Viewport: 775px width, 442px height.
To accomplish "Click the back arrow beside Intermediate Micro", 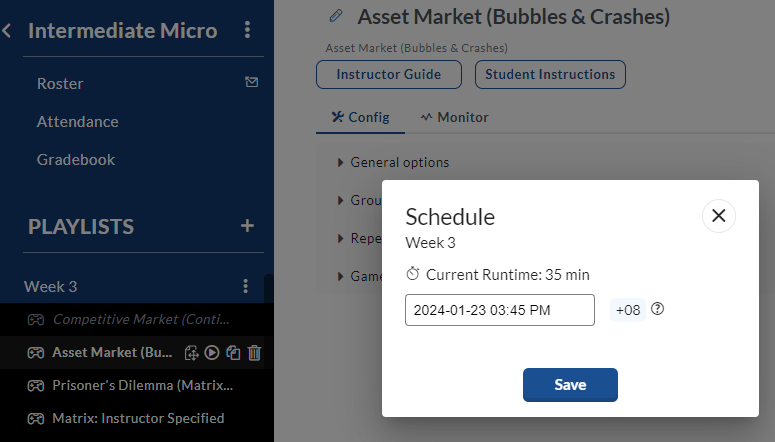I will click(x=6, y=31).
